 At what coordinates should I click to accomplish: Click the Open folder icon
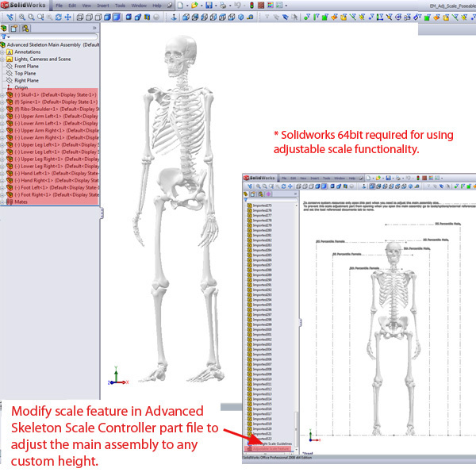[195, 6]
